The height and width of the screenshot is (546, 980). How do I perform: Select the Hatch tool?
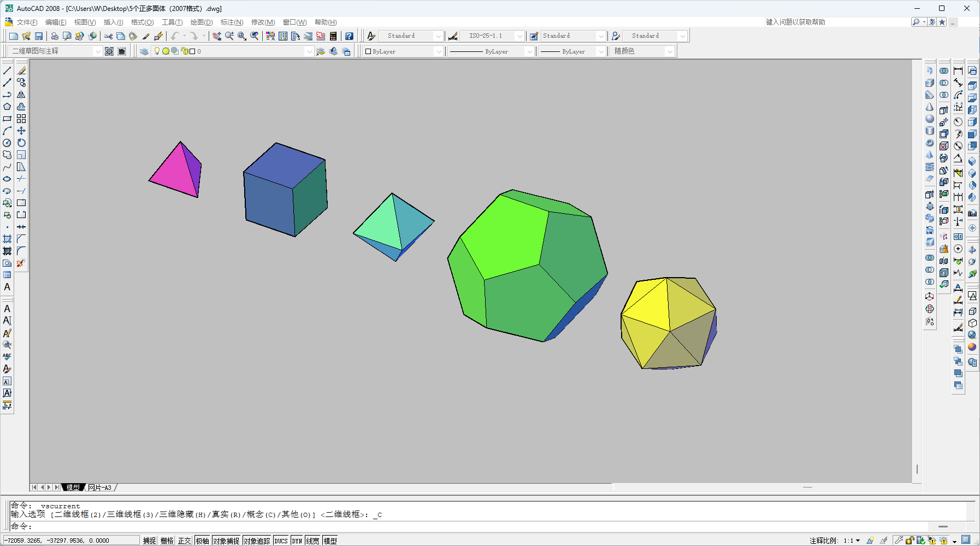tap(7, 239)
